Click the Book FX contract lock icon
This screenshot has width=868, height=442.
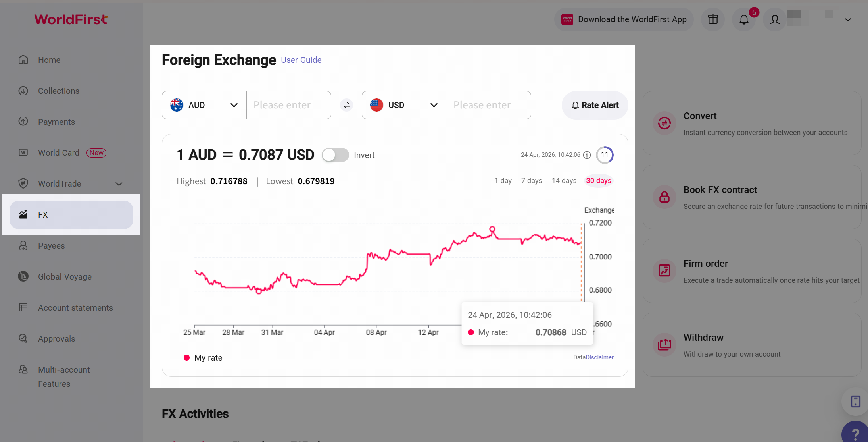coord(664,197)
